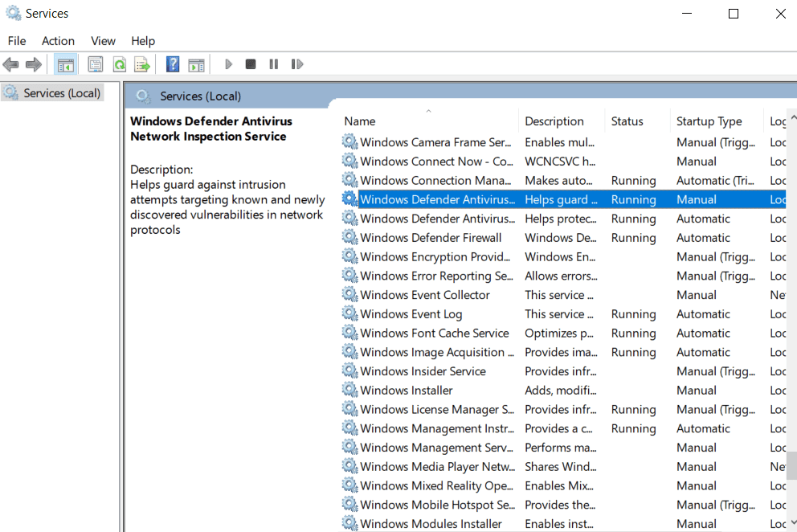Click the Stop Service icon

251,64
